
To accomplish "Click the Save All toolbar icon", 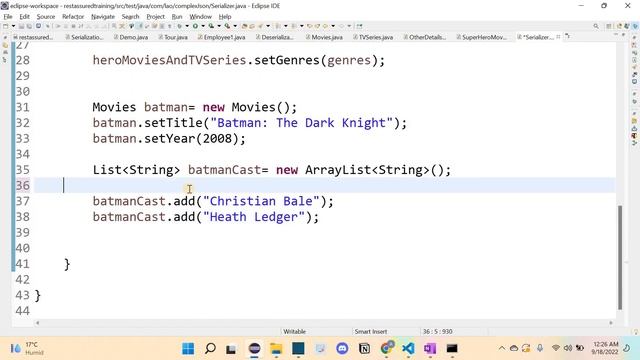I will 29,26.
